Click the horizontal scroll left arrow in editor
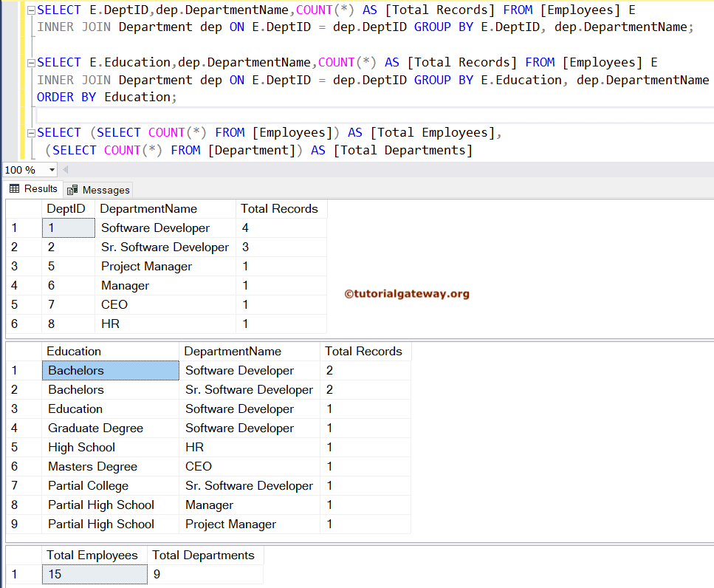Image resolution: width=714 pixels, height=588 pixels. [x=66, y=170]
